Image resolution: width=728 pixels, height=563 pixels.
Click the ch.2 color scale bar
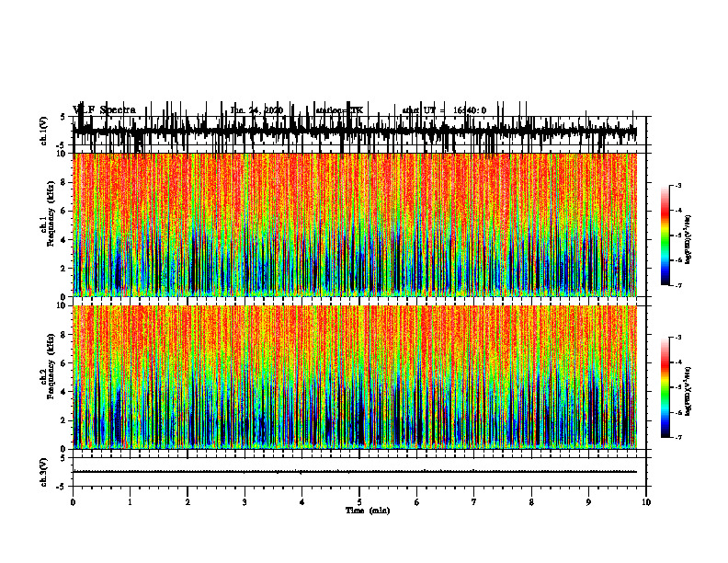pyautogui.click(x=665, y=387)
